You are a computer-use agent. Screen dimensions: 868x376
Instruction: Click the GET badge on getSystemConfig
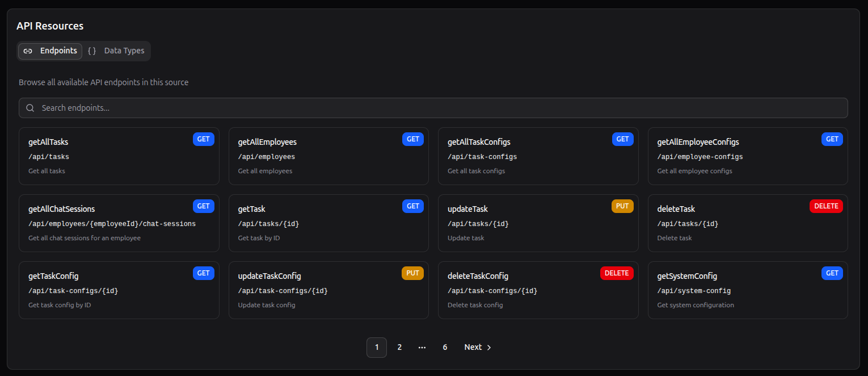tap(832, 273)
